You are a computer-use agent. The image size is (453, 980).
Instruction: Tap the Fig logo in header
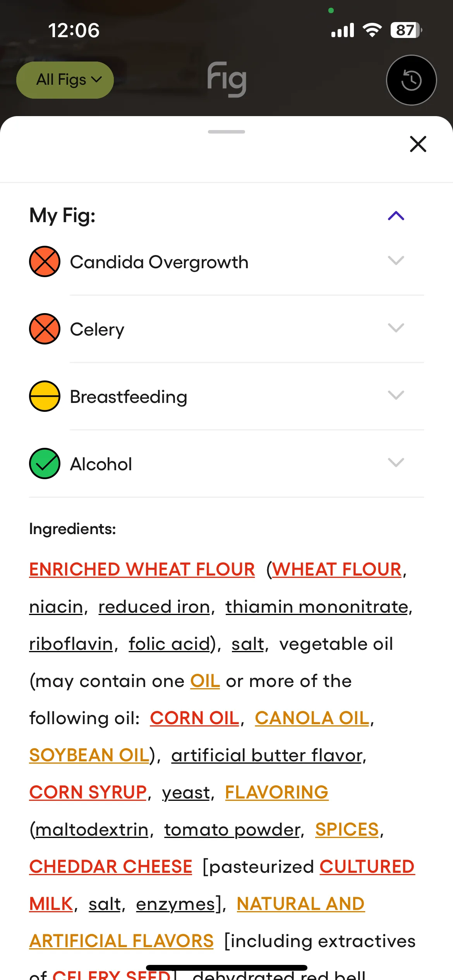tap(227, 79)
